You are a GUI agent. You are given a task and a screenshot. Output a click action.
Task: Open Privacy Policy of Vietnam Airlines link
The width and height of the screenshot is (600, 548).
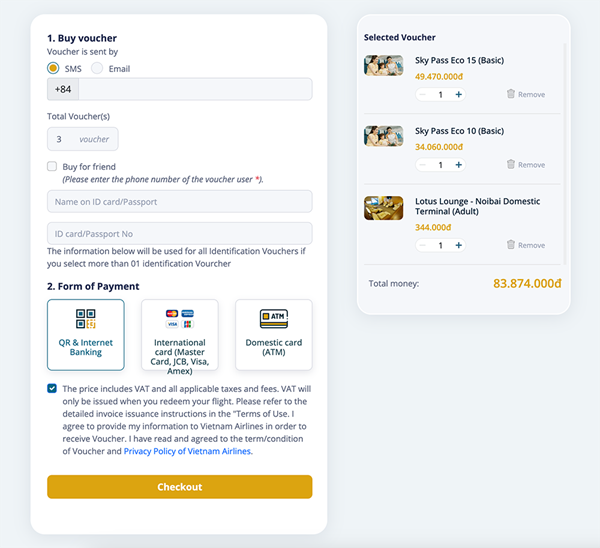click(x=187, y=451)
